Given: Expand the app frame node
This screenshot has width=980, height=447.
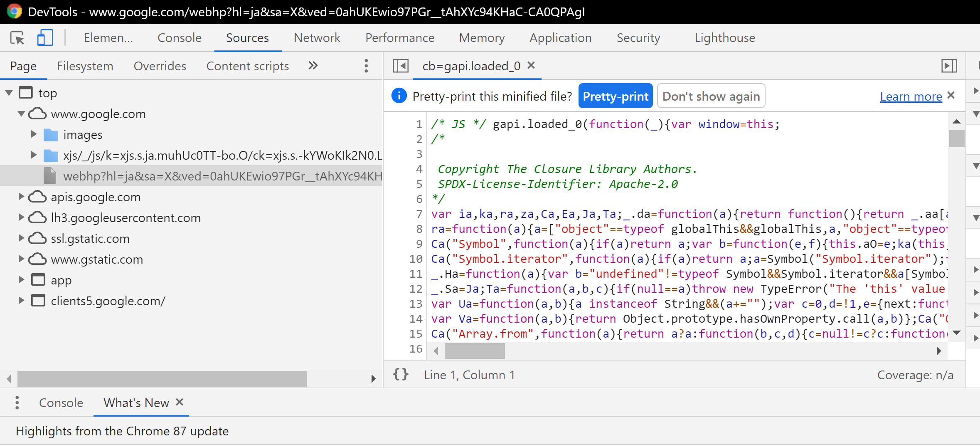Looking at the screenshot, I should pyautogui.click(x=21, y=280).
